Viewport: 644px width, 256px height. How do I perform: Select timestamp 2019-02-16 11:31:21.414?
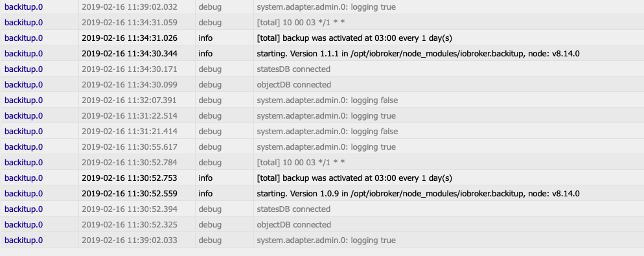130,132
